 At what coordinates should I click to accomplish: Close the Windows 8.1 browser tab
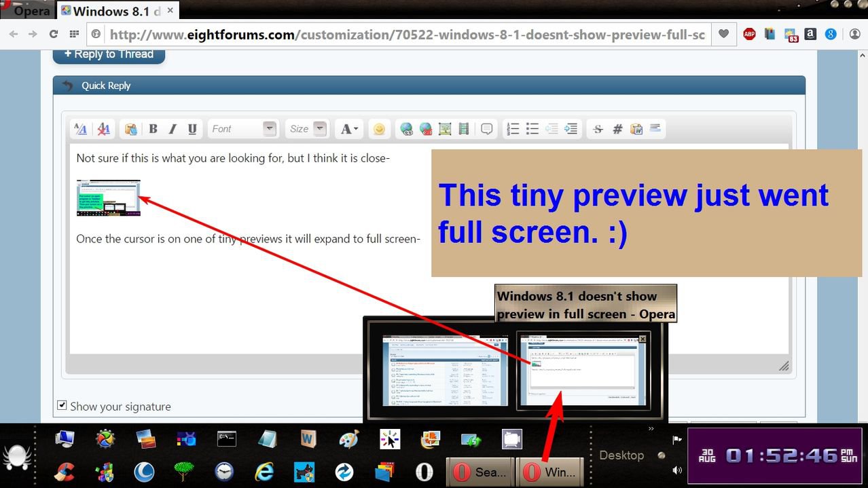click(170, 10)
